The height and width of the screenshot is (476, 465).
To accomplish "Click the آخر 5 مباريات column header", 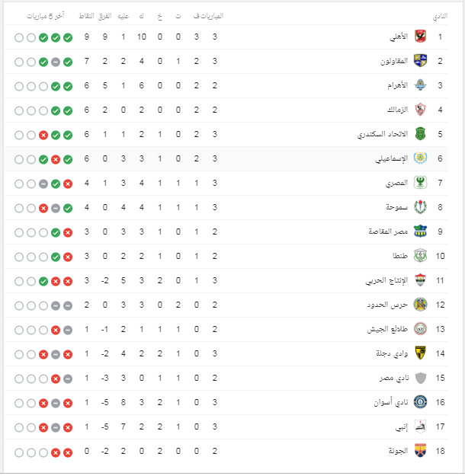I will click(45, 15).
